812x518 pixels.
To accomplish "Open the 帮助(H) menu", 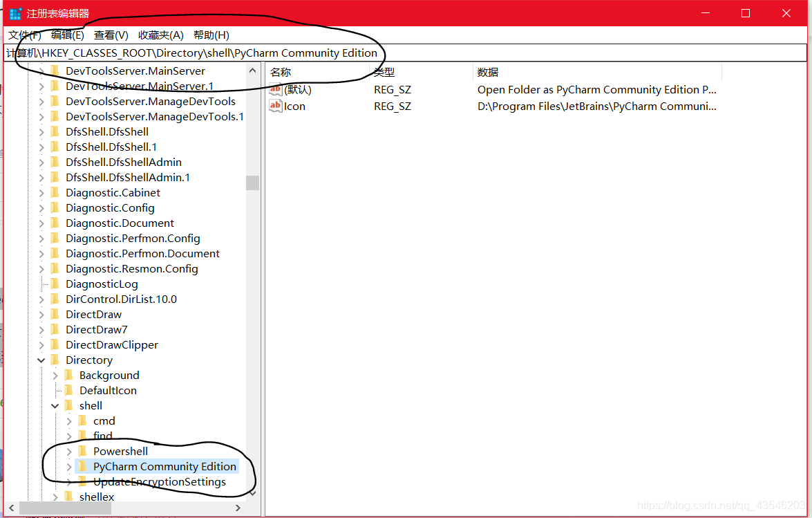I will (211, 35).
